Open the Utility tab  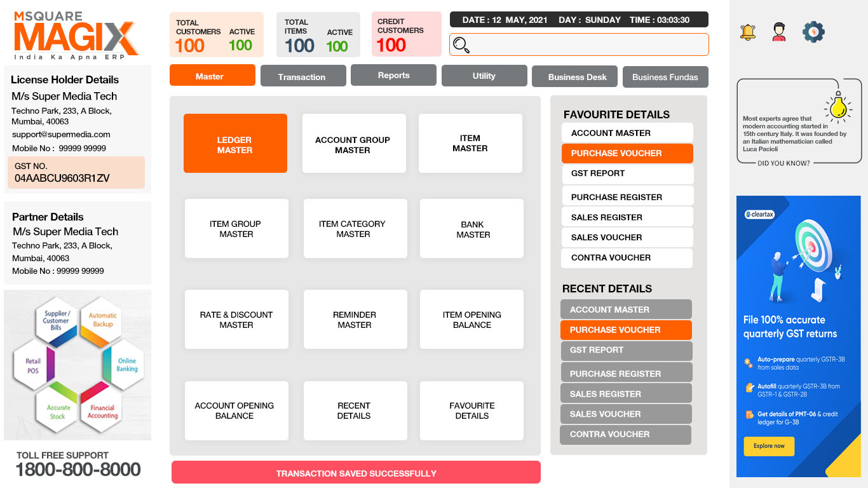tap(484, 76)
